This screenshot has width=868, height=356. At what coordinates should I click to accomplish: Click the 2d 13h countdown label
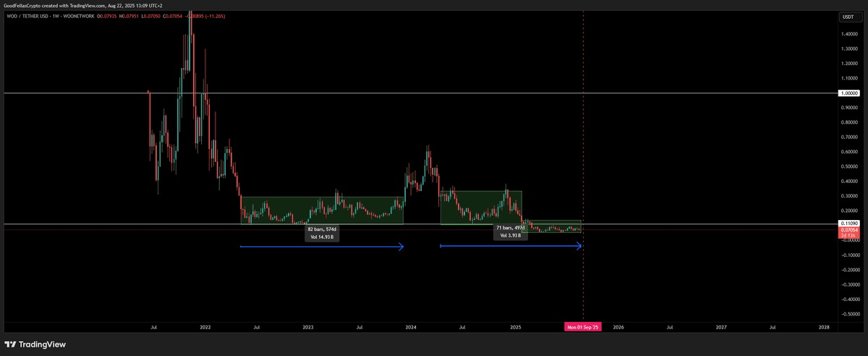click(848, 236)
